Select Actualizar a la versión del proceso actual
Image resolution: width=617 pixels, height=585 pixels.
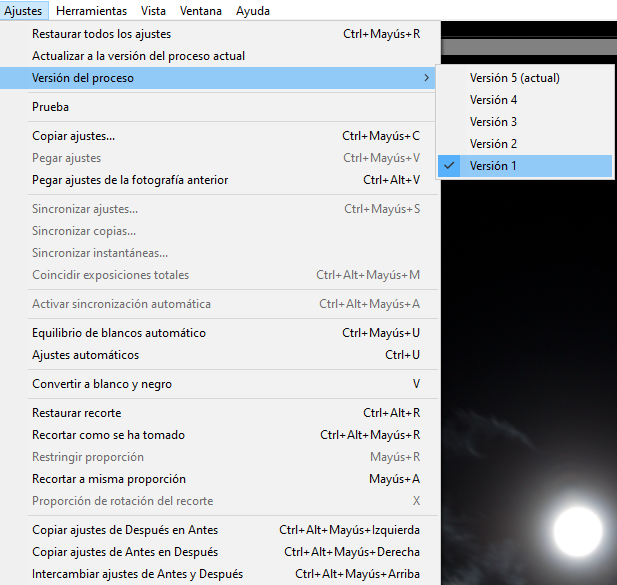218,56
